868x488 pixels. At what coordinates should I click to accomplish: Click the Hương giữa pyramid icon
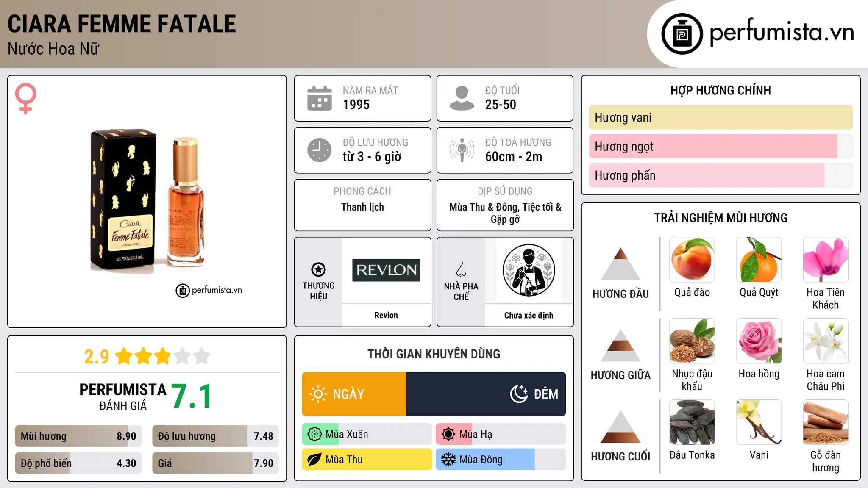(x=620, y=345)
